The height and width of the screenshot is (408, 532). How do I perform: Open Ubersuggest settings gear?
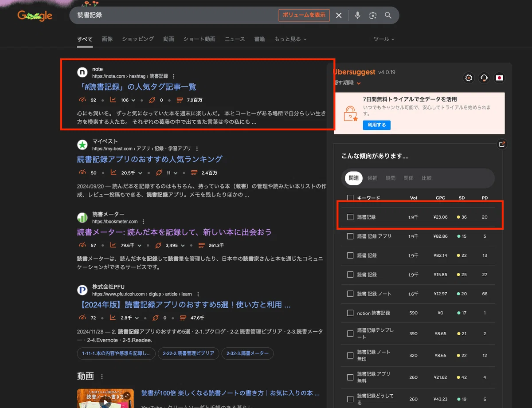coord(469,78)
